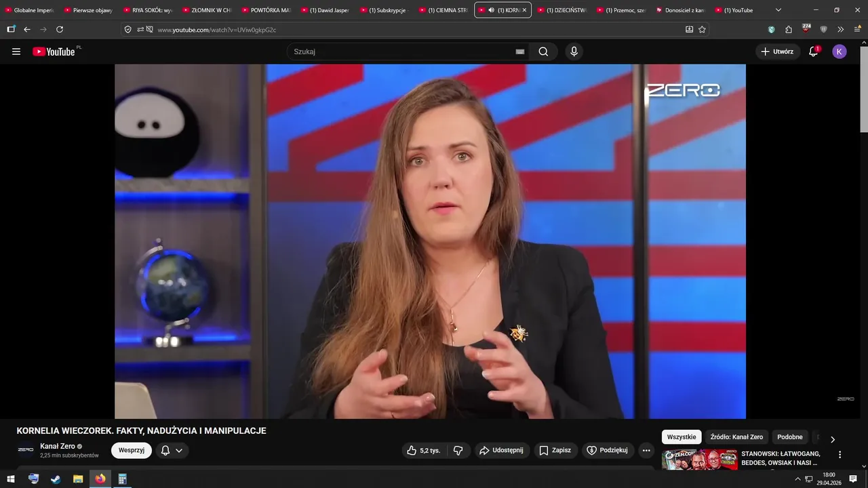Select Podobne suggestion chip
This screenshot has height=488, width=868.
[790, 437]
